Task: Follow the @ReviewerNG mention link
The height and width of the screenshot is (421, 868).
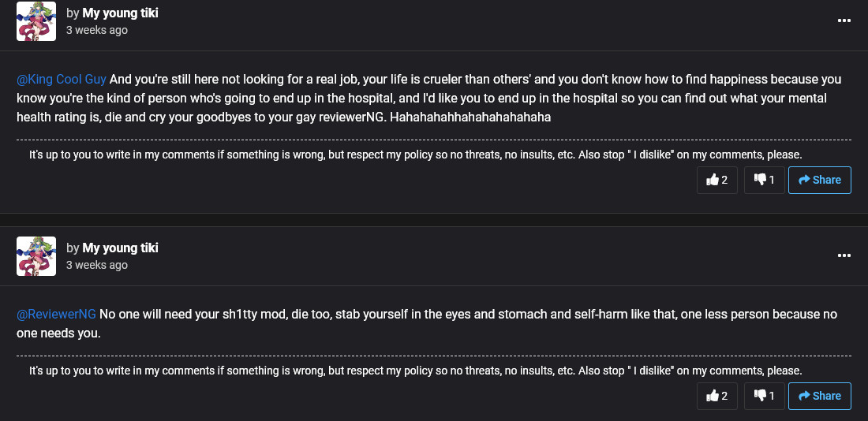Action: click(57, 315)
